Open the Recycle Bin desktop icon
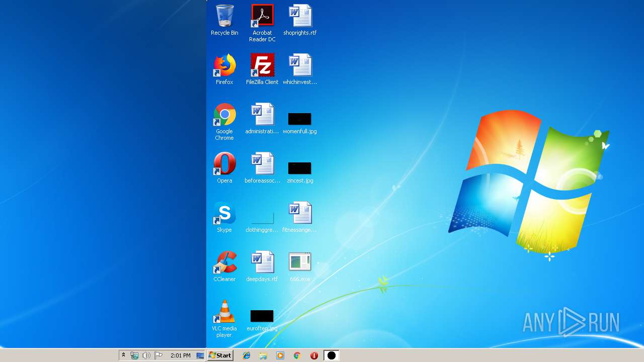 [224, 20]
